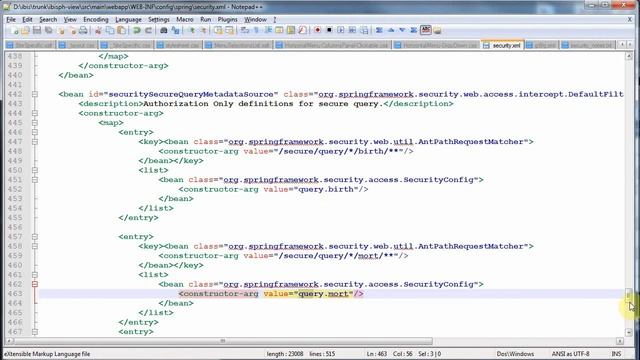
Task: Open the Settings menu
Action: pyautogui.click(x=159, y=20)
